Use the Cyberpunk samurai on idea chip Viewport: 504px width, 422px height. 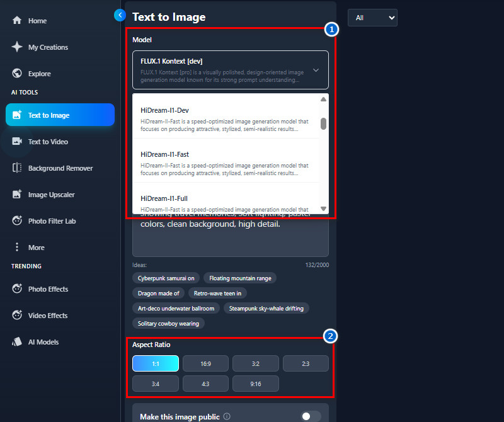166,278
